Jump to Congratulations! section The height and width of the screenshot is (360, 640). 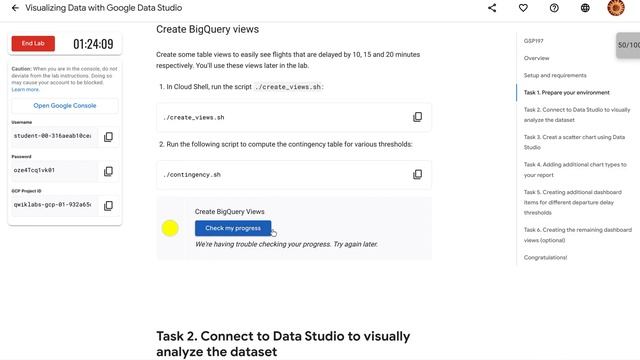545,258
